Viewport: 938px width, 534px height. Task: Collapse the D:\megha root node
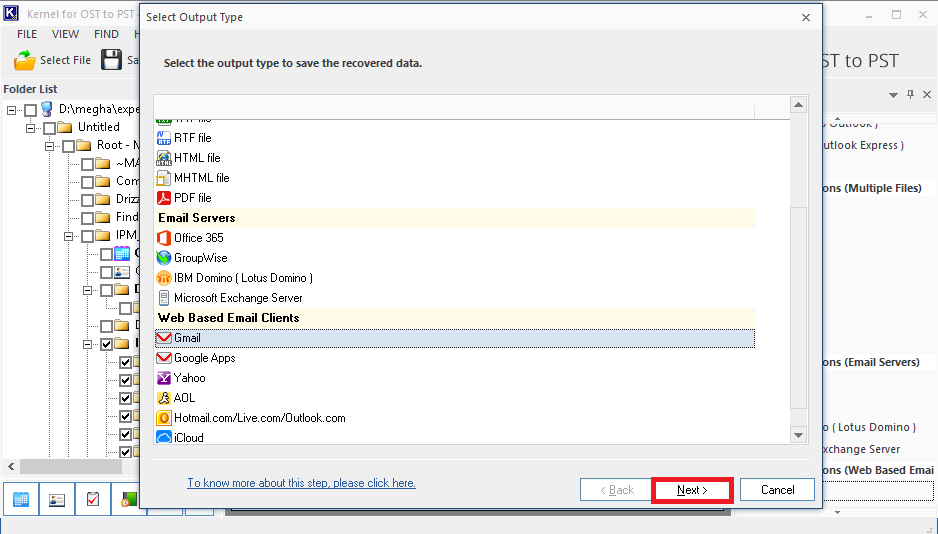[x=11, y=110]
